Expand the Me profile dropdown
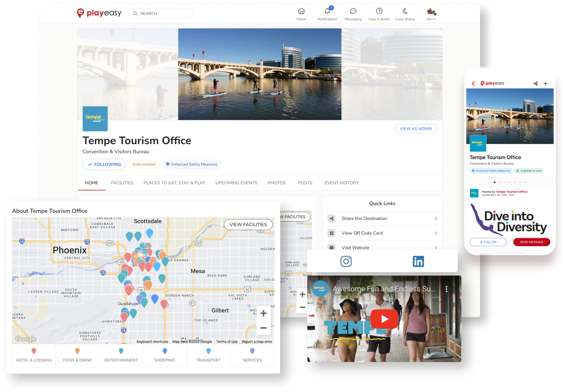 (x=431, y=14)
